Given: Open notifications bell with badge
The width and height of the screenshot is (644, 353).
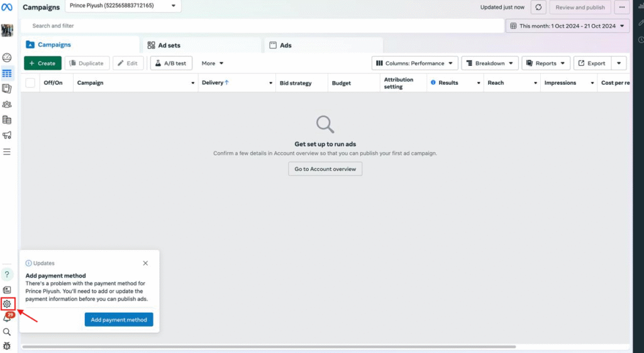Looking at the screenshot, I should [7, 318].
